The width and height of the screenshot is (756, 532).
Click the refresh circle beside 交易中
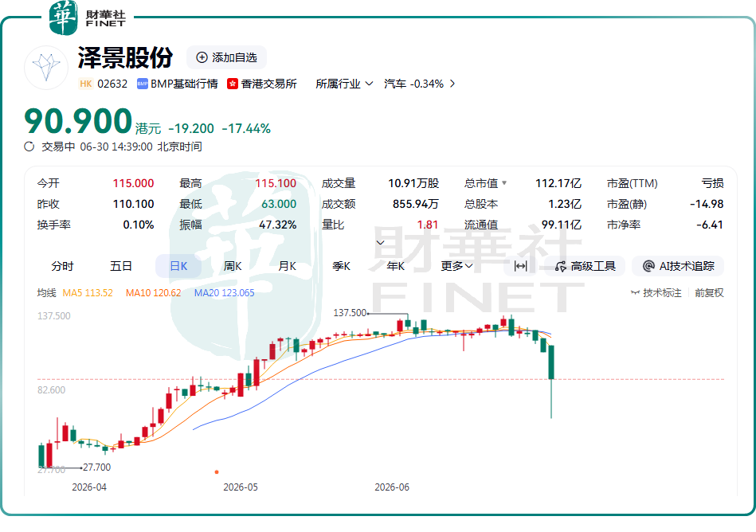click(29, 147)
